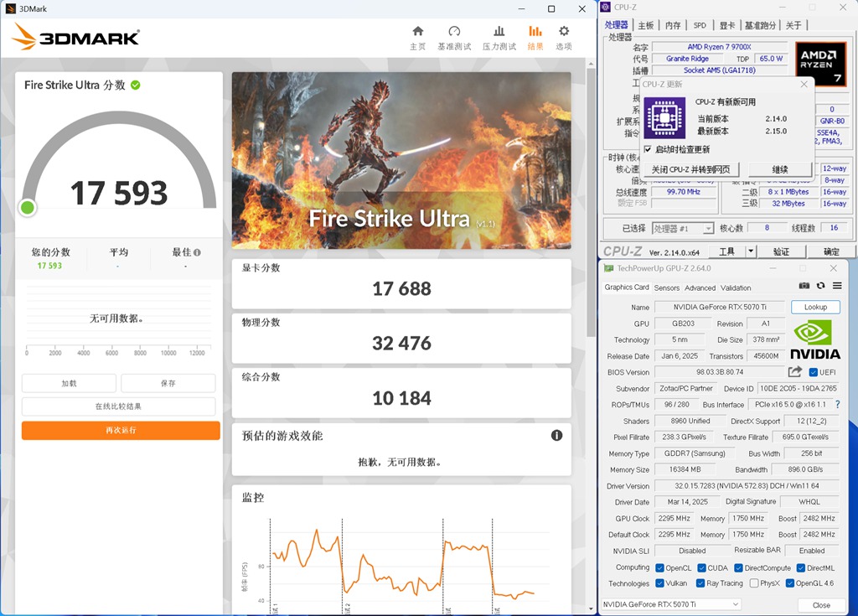Toggle the UEFI checkbox in GPU-Z
858x616 pixels.
pos(814,372)
